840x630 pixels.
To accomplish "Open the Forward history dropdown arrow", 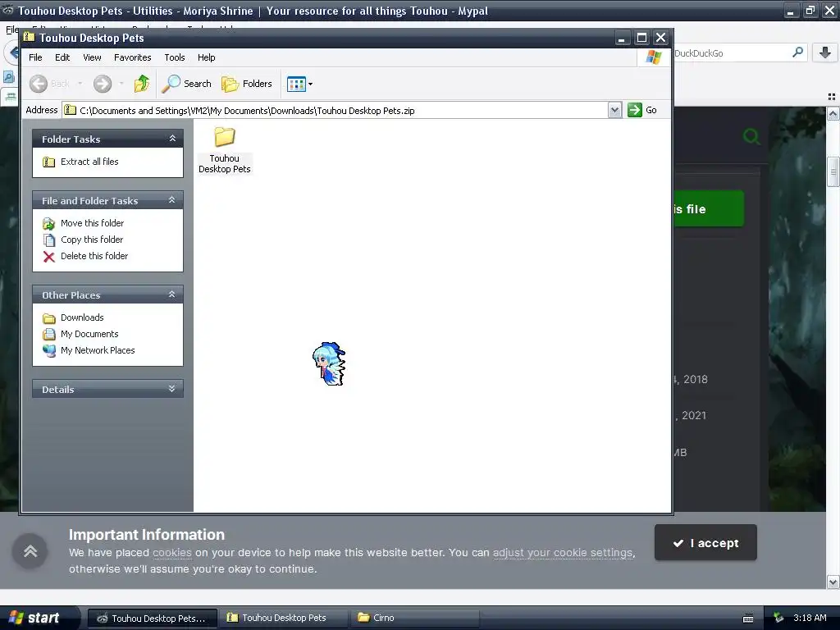I will pos(121,84).
